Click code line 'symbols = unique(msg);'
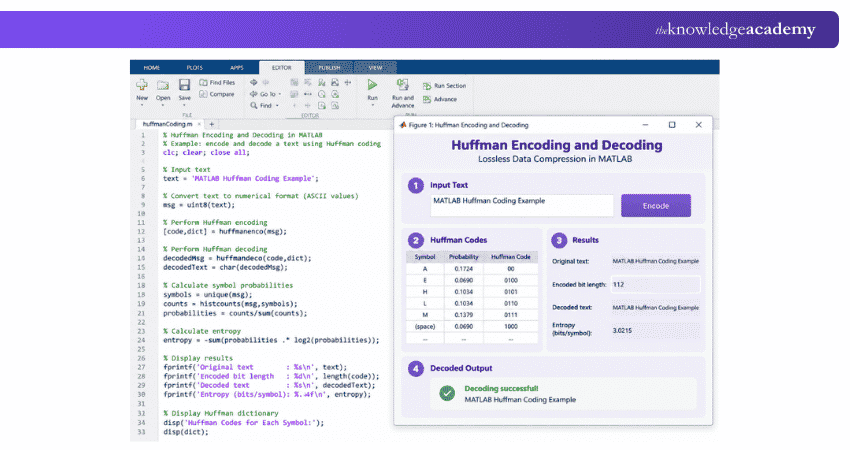850x450 pixels. (x=208, y=294)
